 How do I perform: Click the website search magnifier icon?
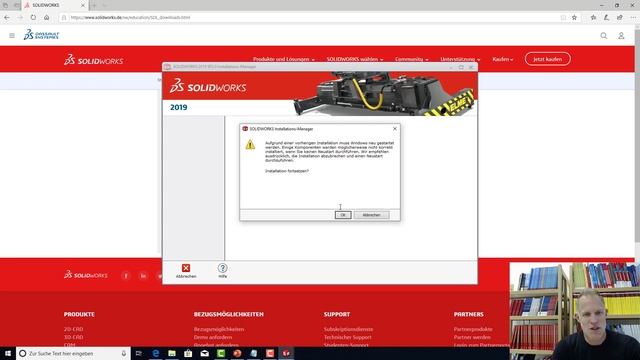coord(604,36)
